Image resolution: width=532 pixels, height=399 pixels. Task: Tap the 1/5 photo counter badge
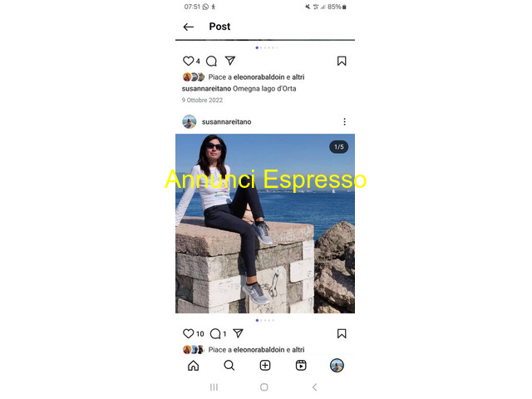tap(339, 147)
